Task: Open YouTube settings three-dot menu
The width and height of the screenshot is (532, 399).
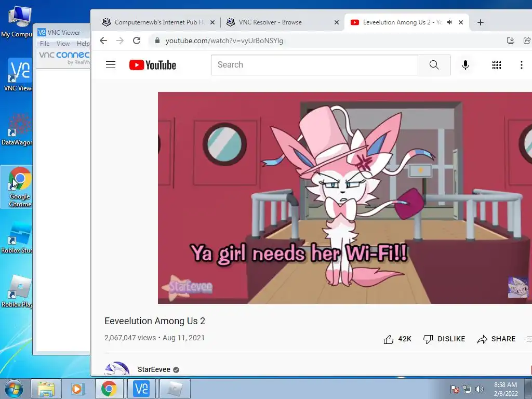Action: click(x=522, y=65)
